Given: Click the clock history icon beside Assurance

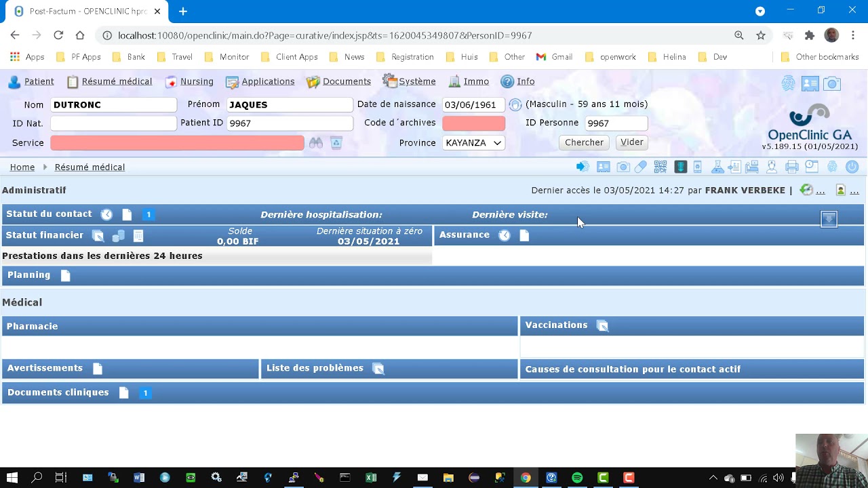Looking at the screenshot, I should (505, 235).
